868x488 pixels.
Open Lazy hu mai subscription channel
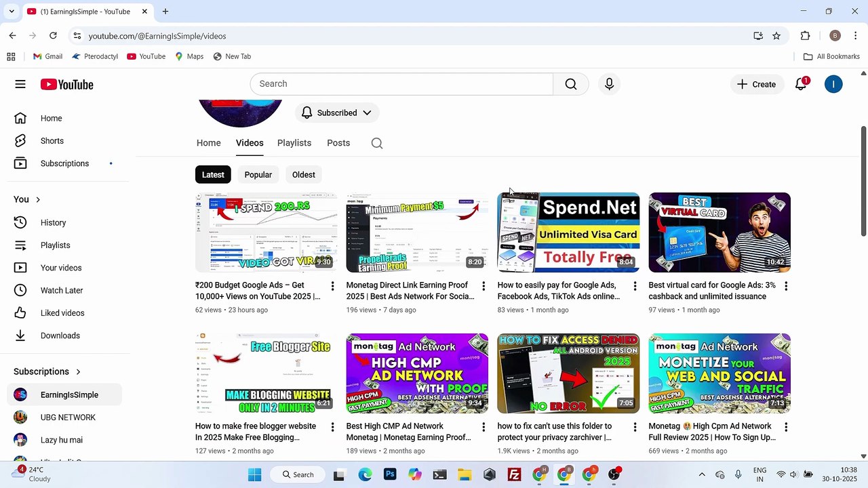[64, 440]
